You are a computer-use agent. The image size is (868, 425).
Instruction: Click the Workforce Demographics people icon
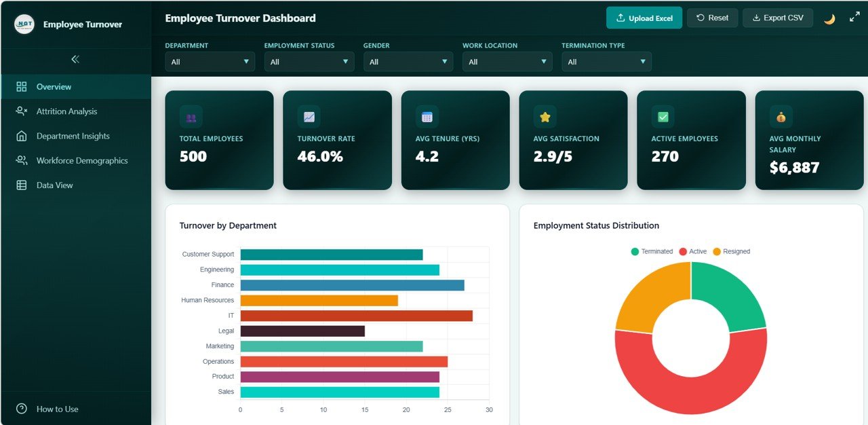(20, 160)
